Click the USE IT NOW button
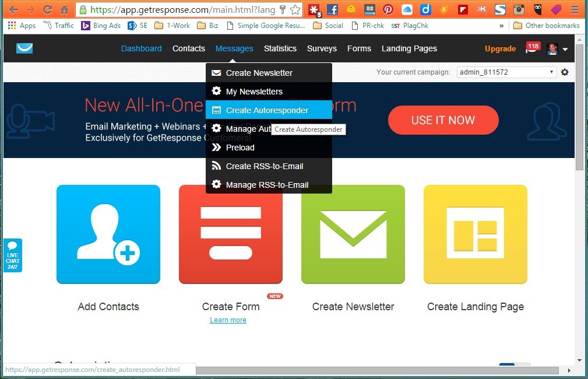 coord(443,120)
